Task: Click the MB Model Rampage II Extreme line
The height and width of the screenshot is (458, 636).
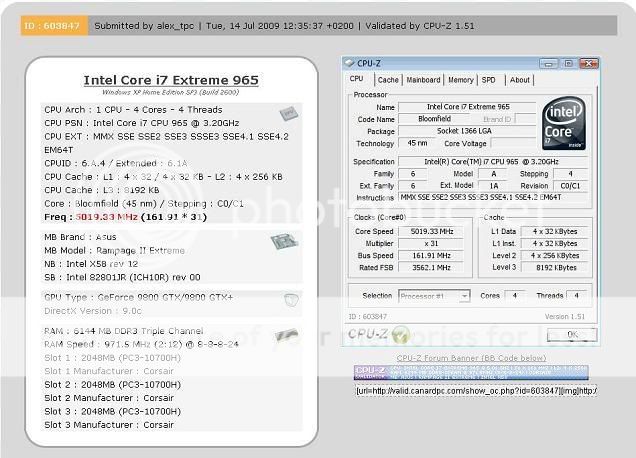Action: (x=114, y=251)
